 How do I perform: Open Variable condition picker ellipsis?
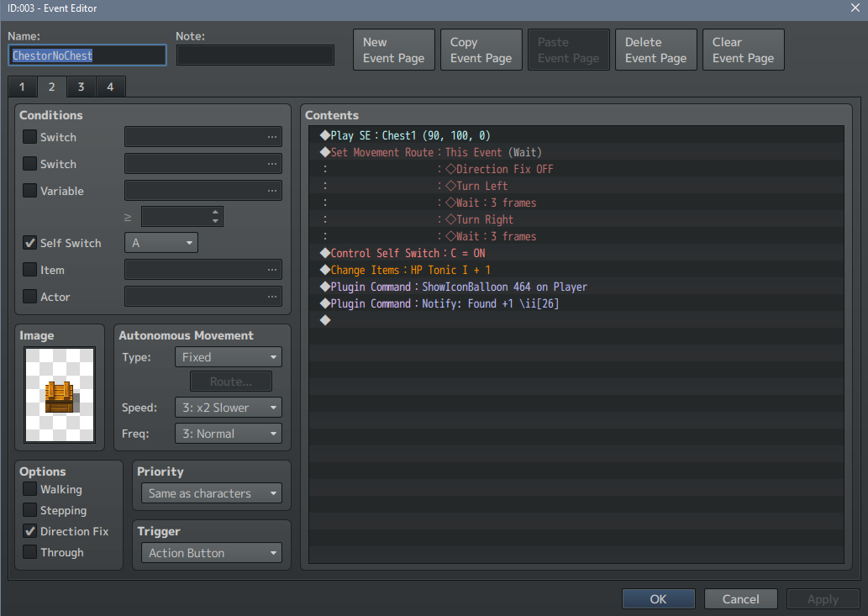(271, 191)
